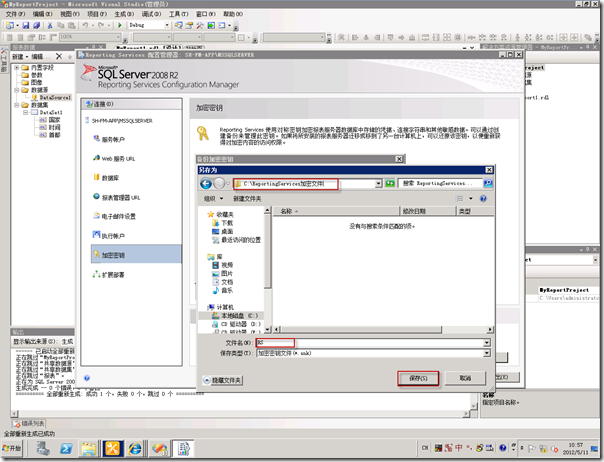Click Cancel (取消) in Save As dialog
Viewport: 604px width, 462px height.
(x=465, y=378)
